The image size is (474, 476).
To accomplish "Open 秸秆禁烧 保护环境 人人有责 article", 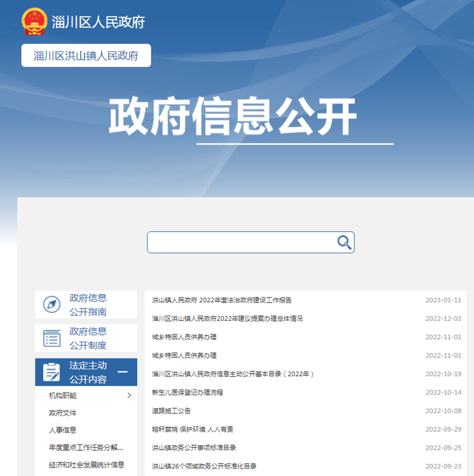I will coord(192,430).
